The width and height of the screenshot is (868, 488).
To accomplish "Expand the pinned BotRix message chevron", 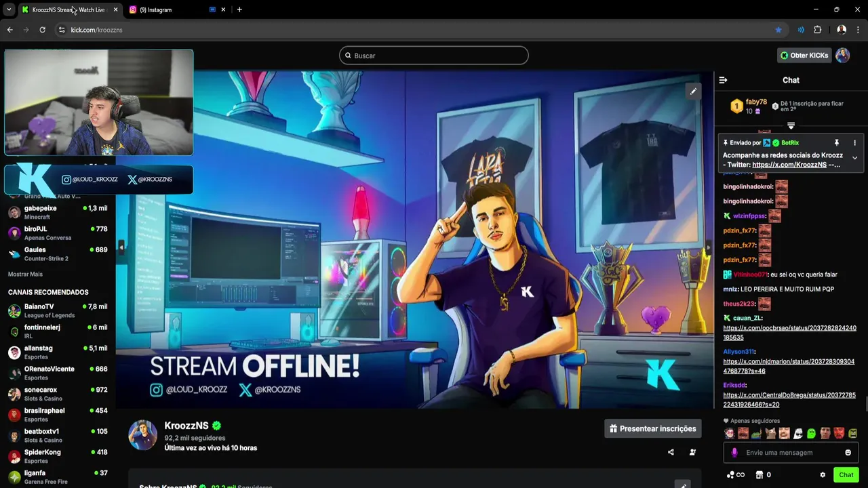I will click(854, 158).
